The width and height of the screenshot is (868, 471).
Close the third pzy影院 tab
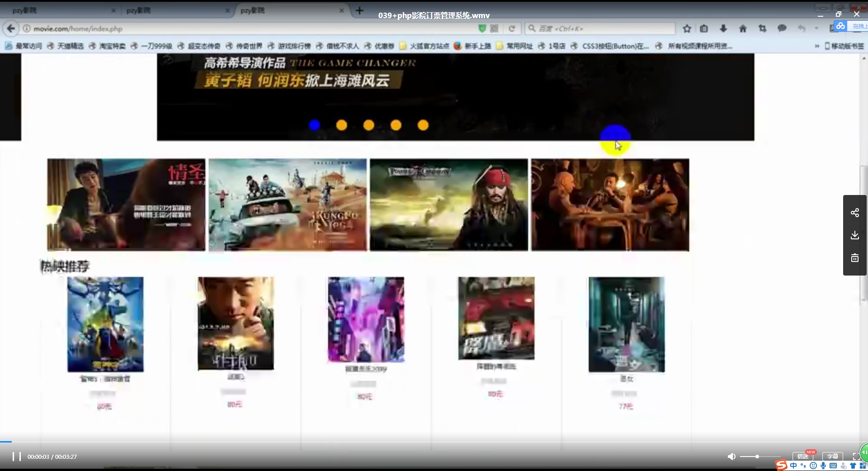coord(341,10)
